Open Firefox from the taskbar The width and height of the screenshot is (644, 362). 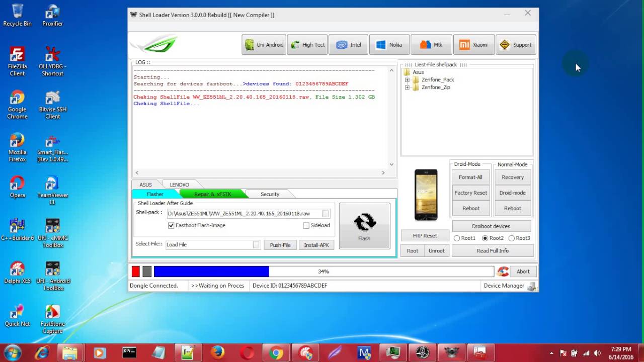pos(217,353)
